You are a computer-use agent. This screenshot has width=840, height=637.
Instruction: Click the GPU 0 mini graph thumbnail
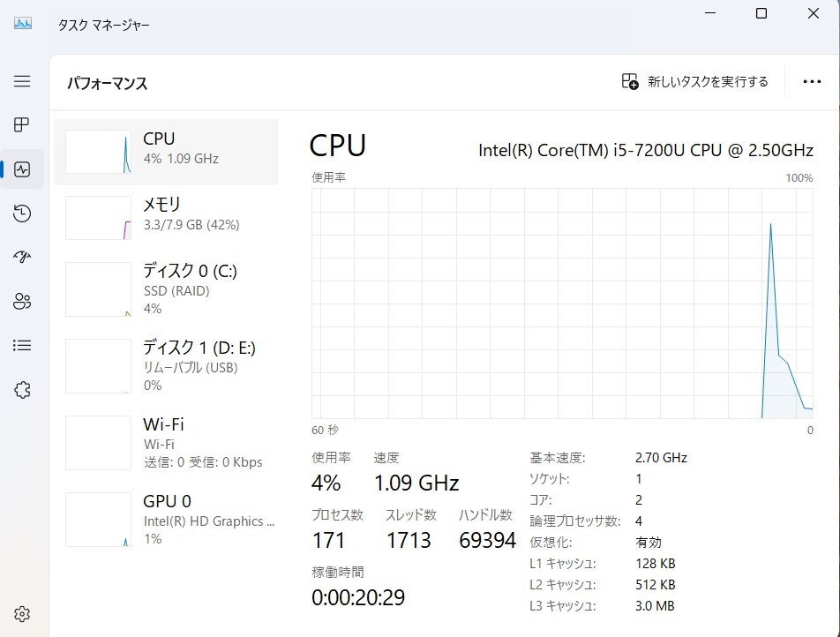click(99, 520)
